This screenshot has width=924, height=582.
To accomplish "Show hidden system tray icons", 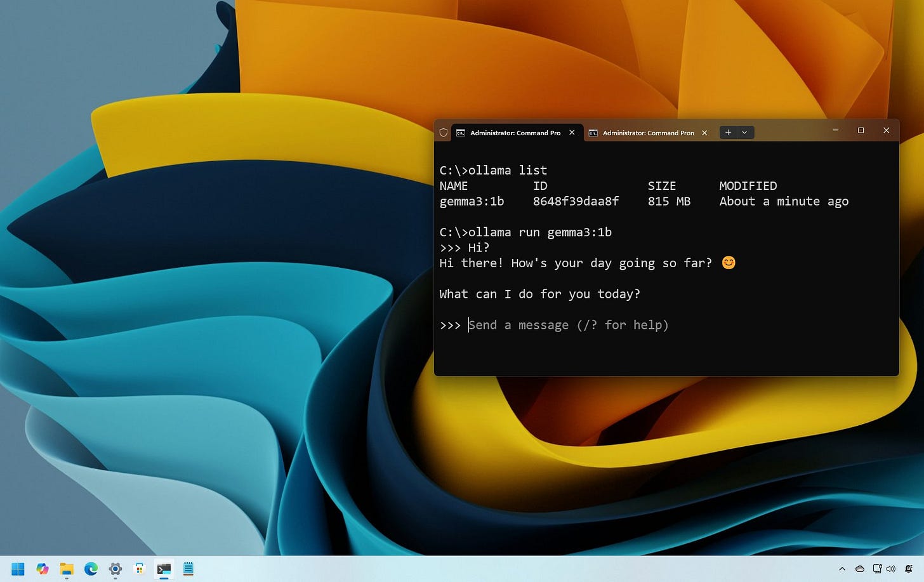I will [842, 569].
